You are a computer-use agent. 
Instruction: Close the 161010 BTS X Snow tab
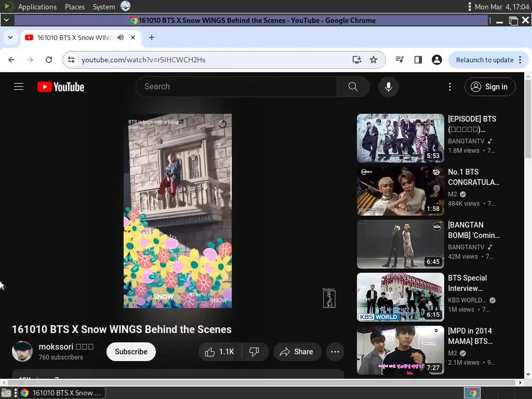pos(133,37)
